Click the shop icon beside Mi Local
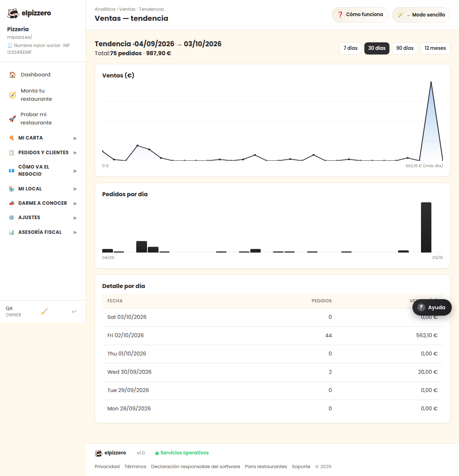 [x=11, y=189]
